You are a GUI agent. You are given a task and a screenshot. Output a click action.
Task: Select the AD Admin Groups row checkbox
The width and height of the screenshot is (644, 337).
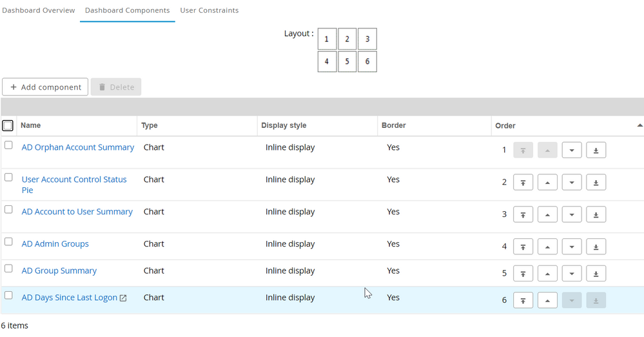tap(8, 241)
